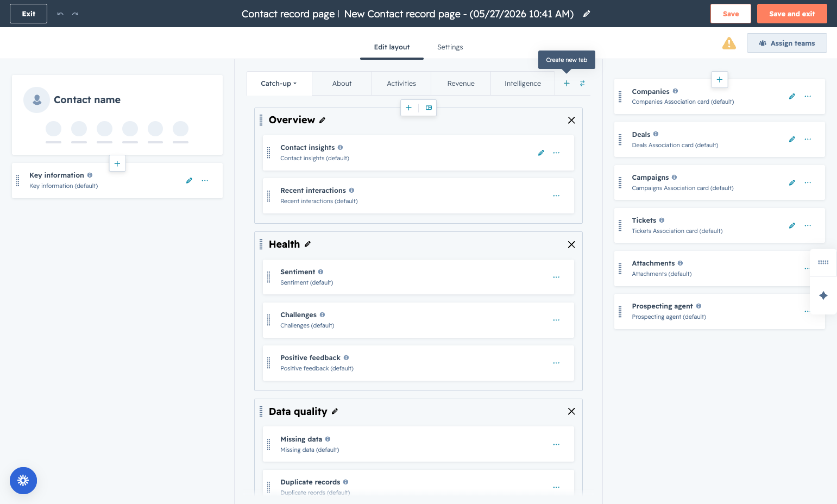Add card above Key information

(117, 163)
